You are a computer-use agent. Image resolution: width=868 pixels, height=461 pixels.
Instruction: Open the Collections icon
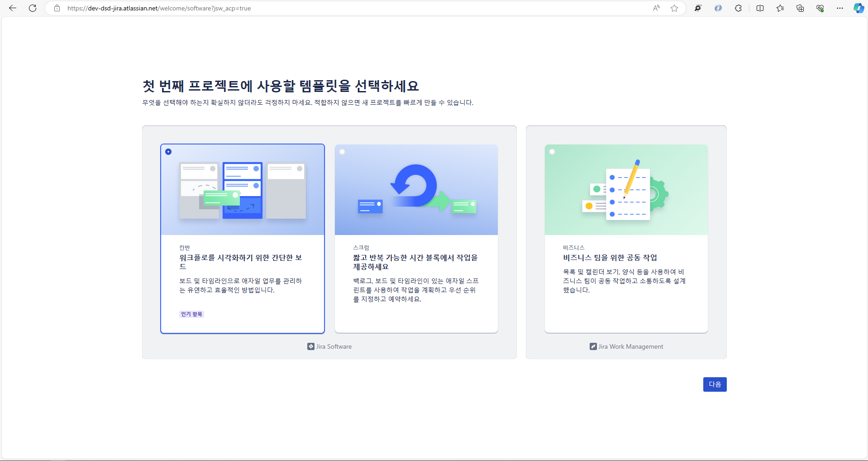click(x=800, y=8)
